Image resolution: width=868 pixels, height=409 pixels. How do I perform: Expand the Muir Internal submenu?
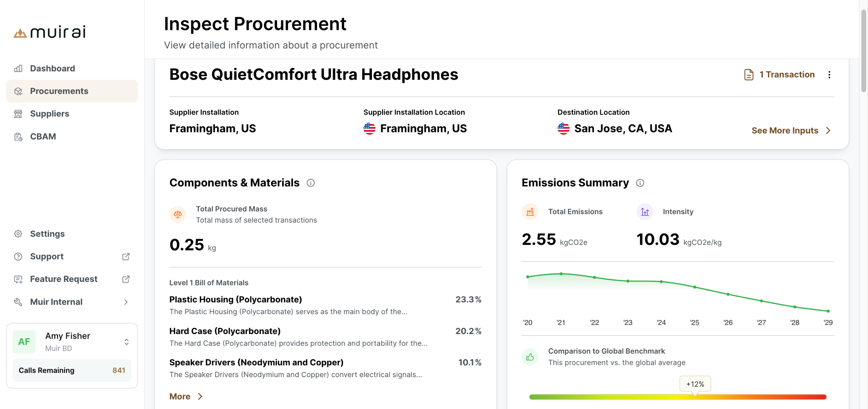pyautogui.click(x=126, y=302)
